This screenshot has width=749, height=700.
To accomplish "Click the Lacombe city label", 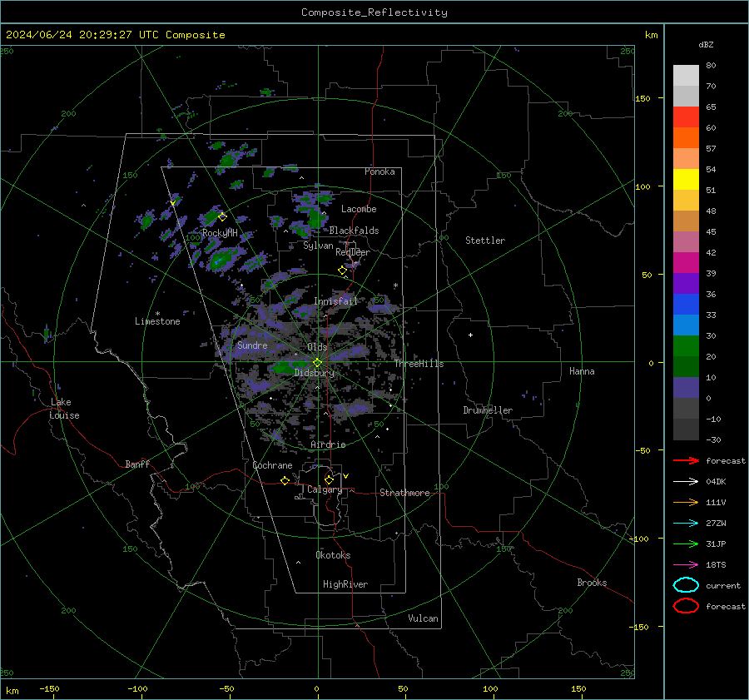I will click(x=359, y=209).
